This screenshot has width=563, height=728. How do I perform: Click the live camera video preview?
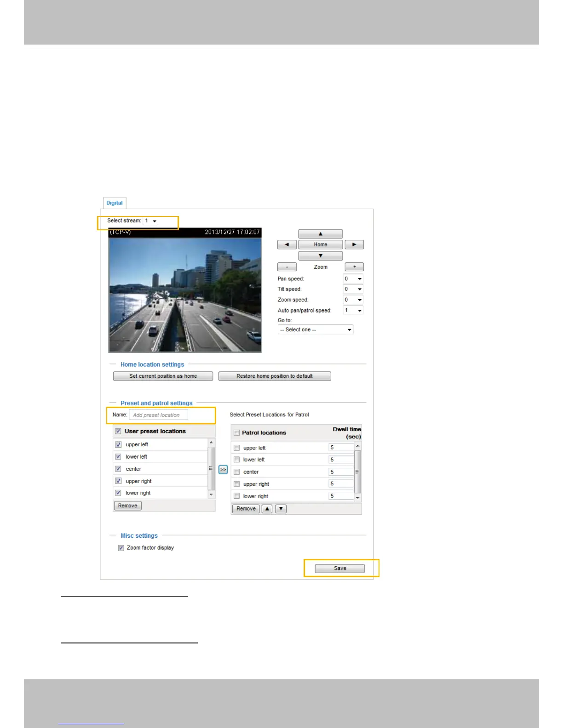[x=185, y=294]
